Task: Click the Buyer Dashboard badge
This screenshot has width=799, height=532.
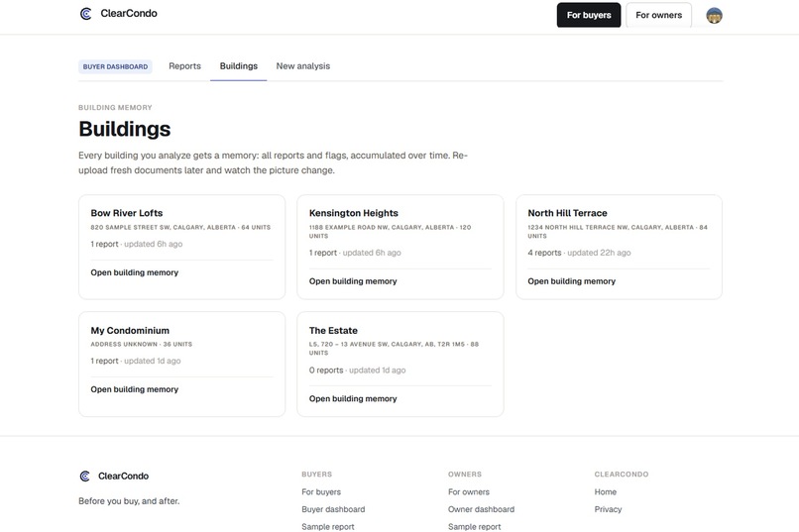Action: [x=115, y=66]
